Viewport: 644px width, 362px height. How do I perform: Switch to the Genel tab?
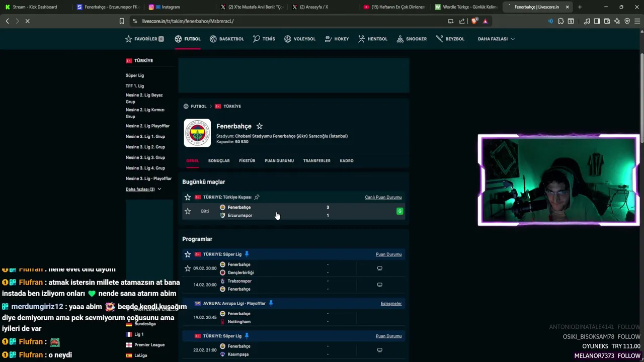[193, 161]
